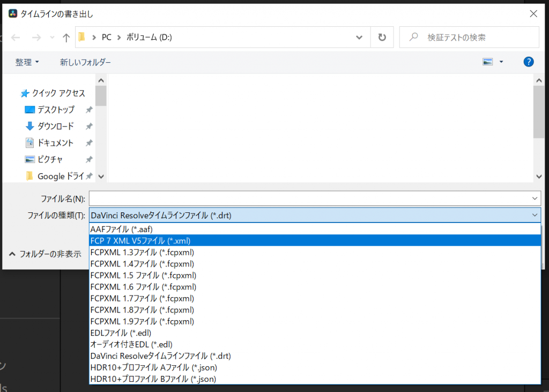Open view options dropdown arrow

tap(501, 62)
